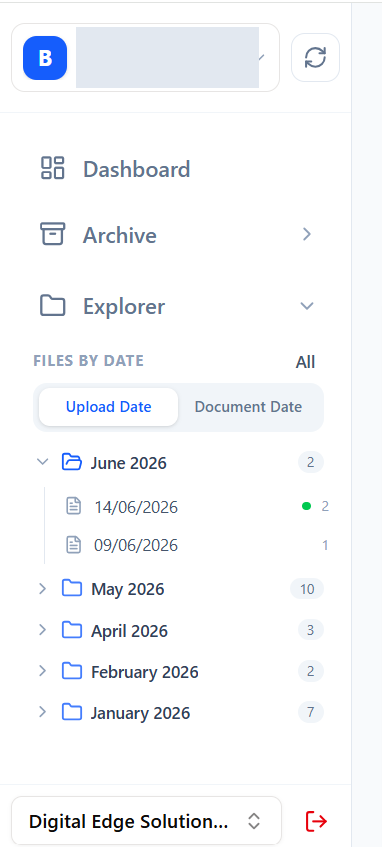Click the Dashboard grid icon
The width and height of the screenshot is (382, 847).
(53, 168)
